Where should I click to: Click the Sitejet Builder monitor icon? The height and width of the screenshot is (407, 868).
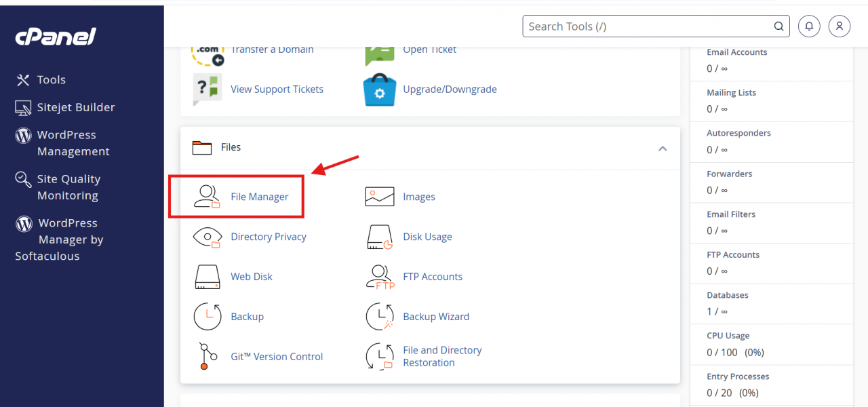coord(23,108)
